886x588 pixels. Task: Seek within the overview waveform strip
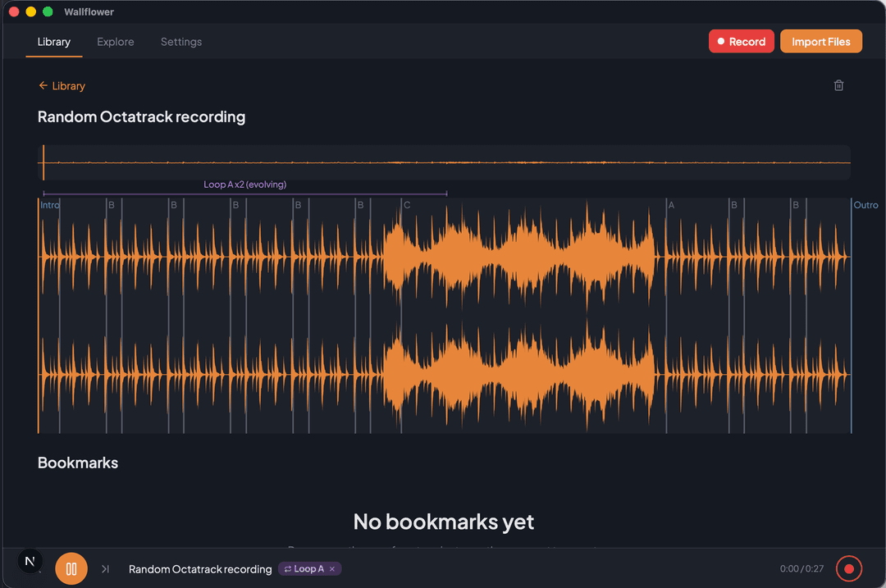pos(444,162)
